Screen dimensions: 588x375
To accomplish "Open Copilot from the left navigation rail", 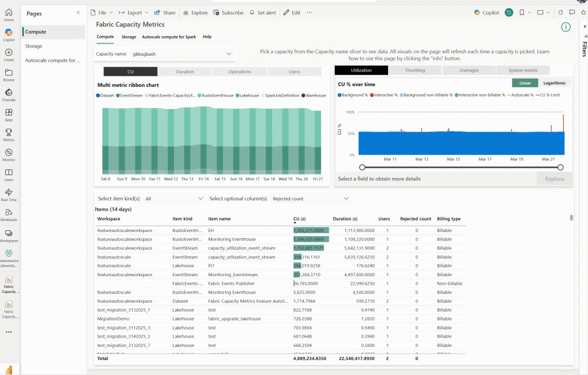I will (x=9, y=34).
